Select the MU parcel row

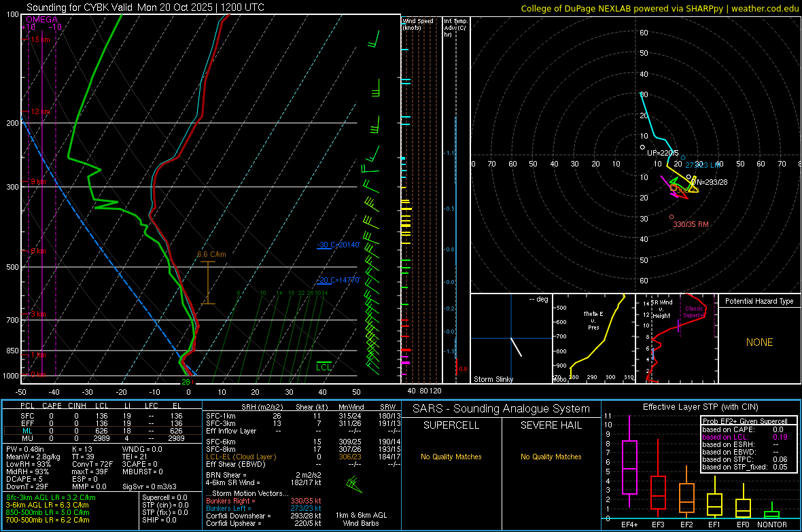pyautogui.click(x=101, y=438)
